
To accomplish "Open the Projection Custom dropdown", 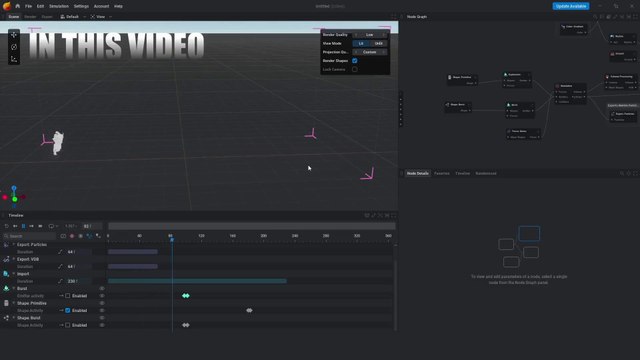I will (369, 52).
